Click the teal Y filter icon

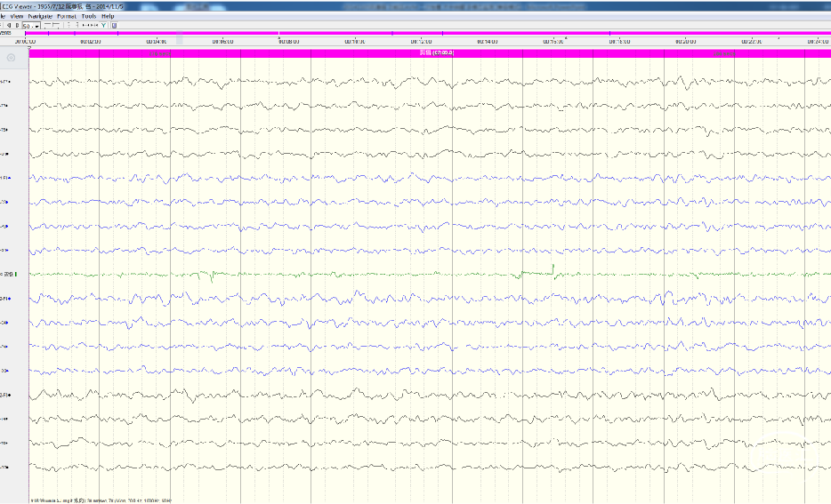[x=104, y=25]
